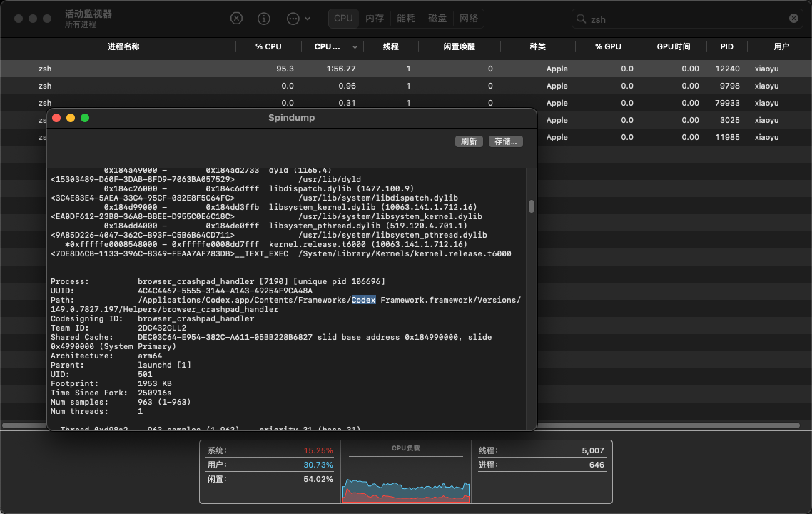Image resolution: width=812 pixels, height=514 pixels.
Task: Sort by 闲置唤醒 column header
Action: click(459, 46)
